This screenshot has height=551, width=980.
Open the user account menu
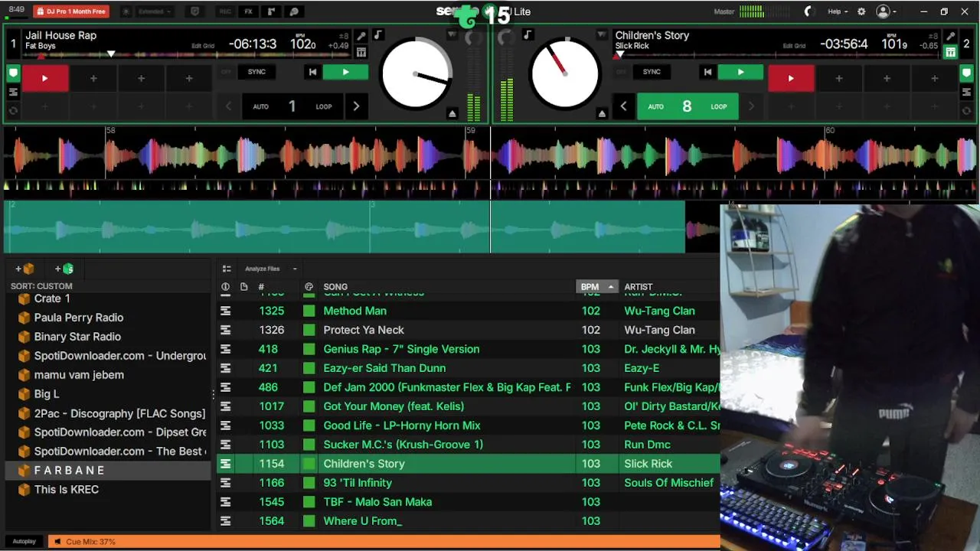pos(887,11)
